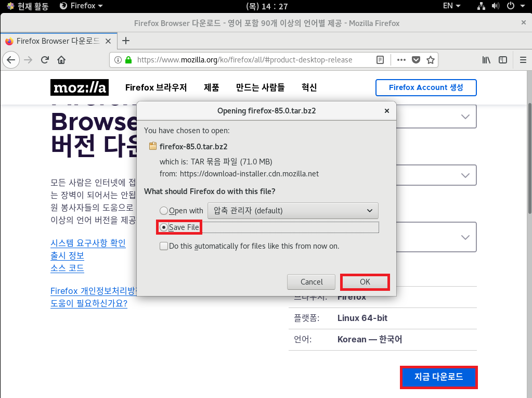Open the 도움이 필요하신가요? link
Screen dimensions: 532x398
click(89, 303)
